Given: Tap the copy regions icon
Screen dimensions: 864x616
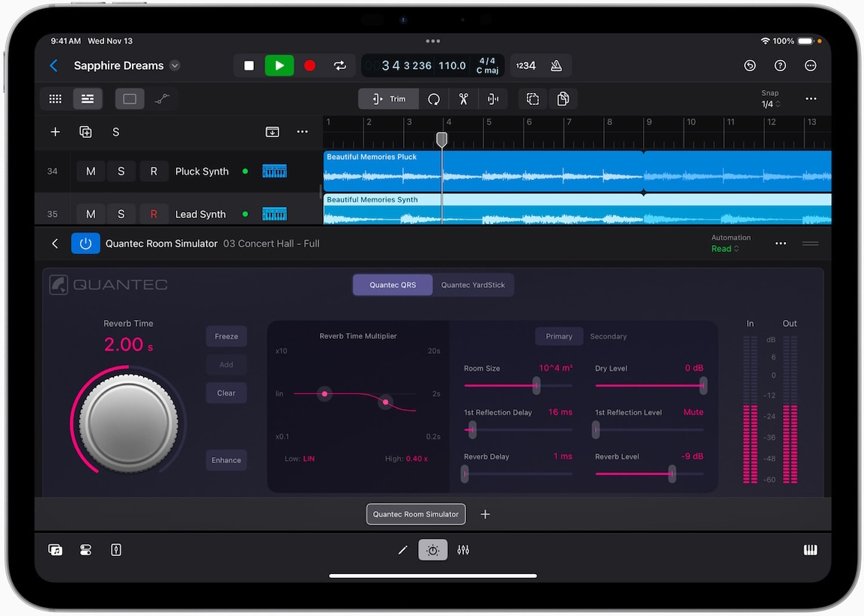Looking at the screenshot, I should click(563, 99).
